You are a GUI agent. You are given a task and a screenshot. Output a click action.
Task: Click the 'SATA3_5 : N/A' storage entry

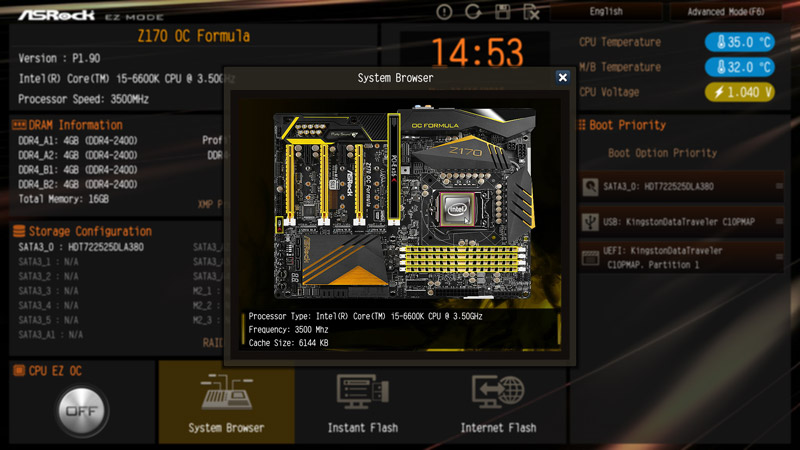48,320
